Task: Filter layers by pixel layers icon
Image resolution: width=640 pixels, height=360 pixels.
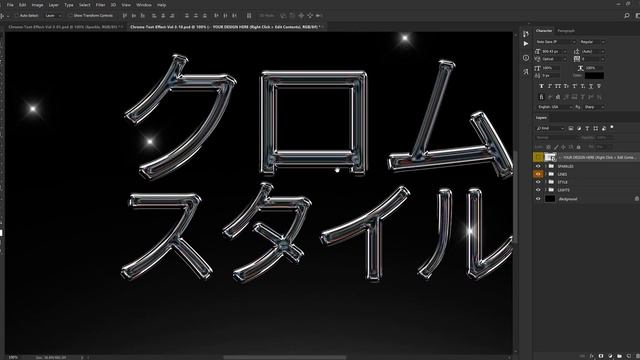Action: point(571,129)
